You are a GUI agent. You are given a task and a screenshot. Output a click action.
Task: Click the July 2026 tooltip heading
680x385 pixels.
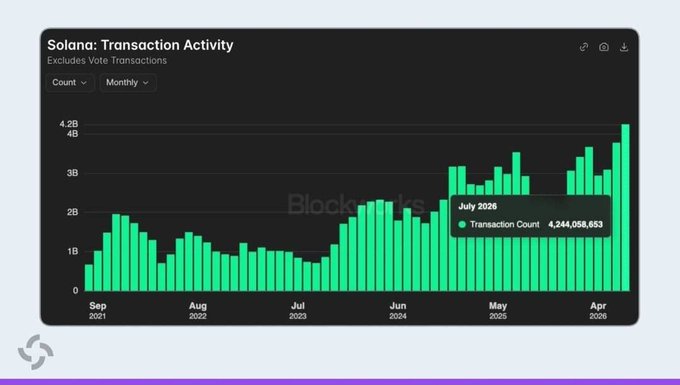[x=477, y=206]
